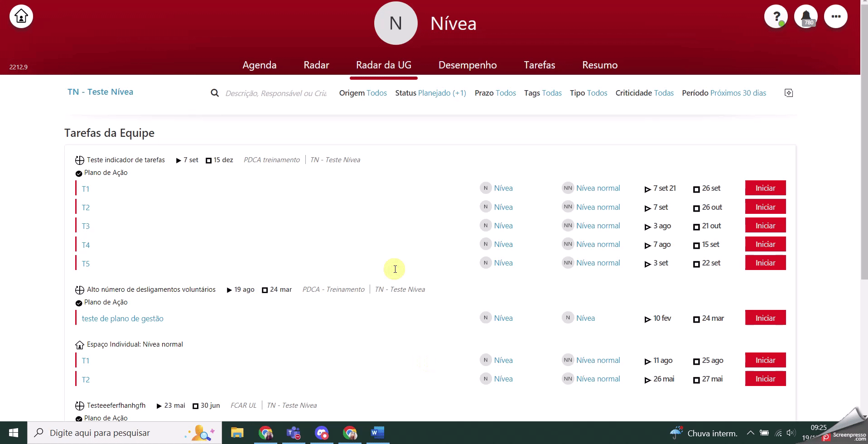Select the Radar da UG tab

[384, 65]
